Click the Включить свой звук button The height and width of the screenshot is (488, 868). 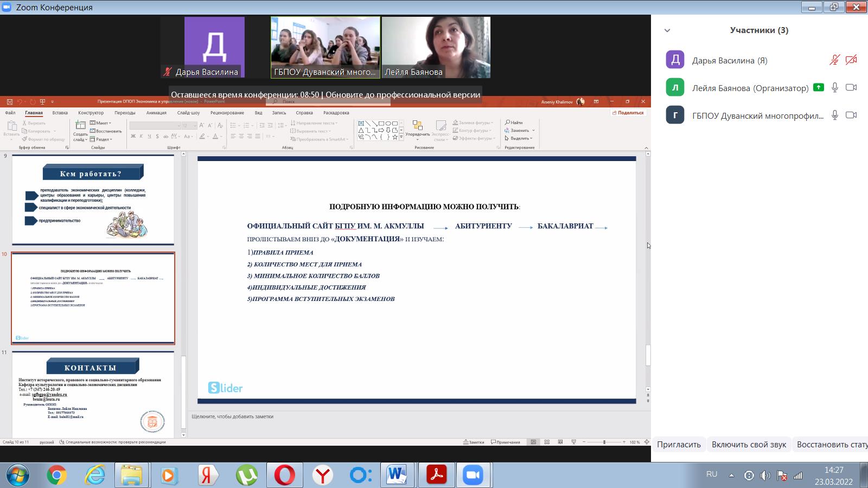(x=749, y=445)
